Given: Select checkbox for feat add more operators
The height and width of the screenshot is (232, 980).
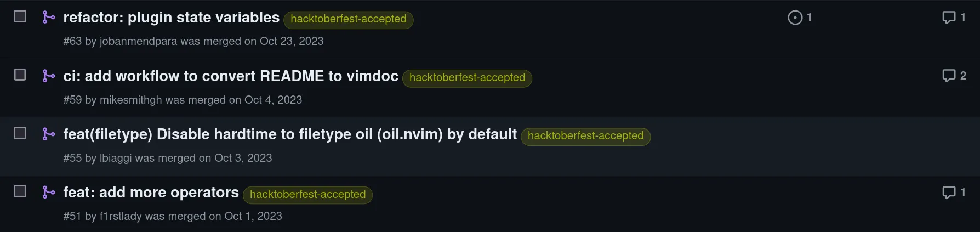Looking at the screenshot, I should (x=20, y=191).
